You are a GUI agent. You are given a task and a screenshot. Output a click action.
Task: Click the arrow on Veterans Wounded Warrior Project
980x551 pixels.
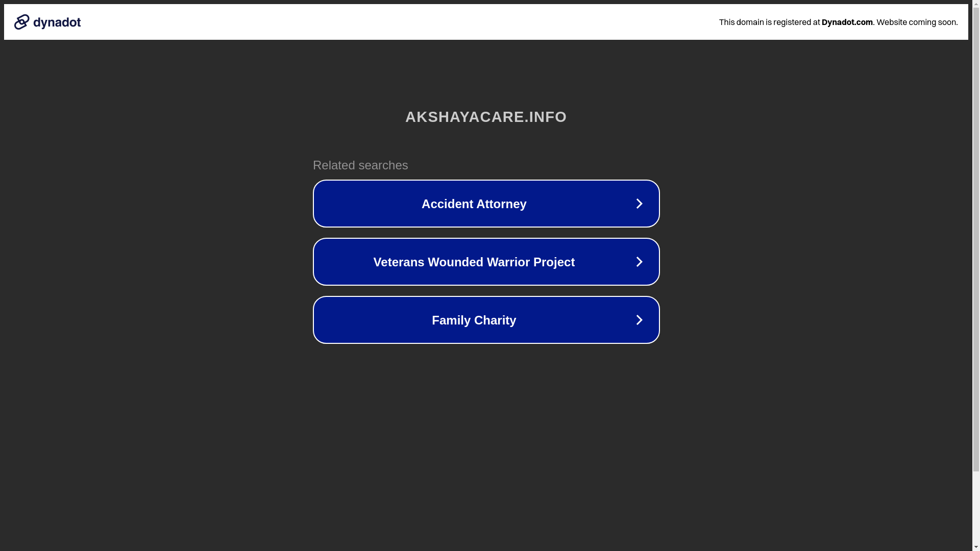coord(639,262)
